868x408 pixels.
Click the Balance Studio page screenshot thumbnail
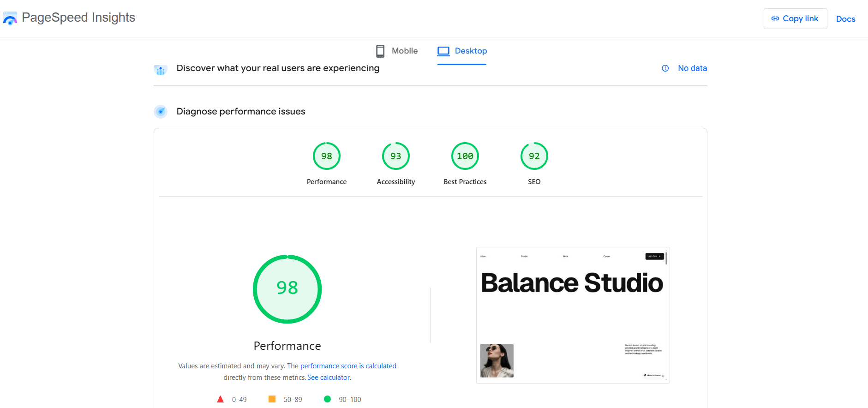coord(573,315)
